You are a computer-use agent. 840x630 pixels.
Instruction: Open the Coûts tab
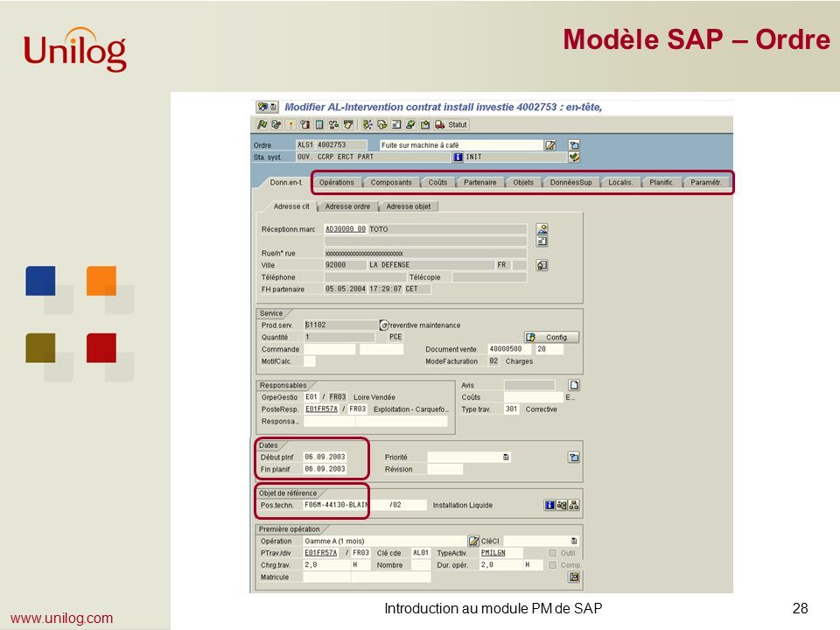pyautogui.click(x=437, y=183)
